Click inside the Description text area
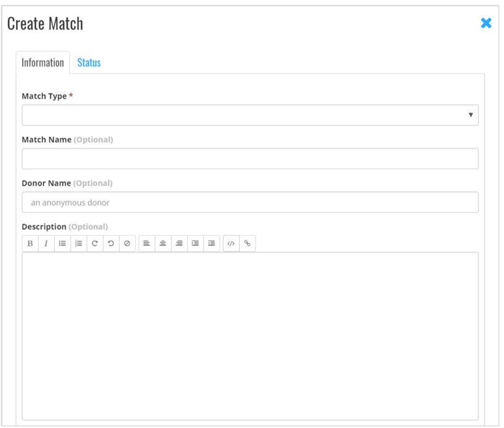 click(x=251, y=325)
